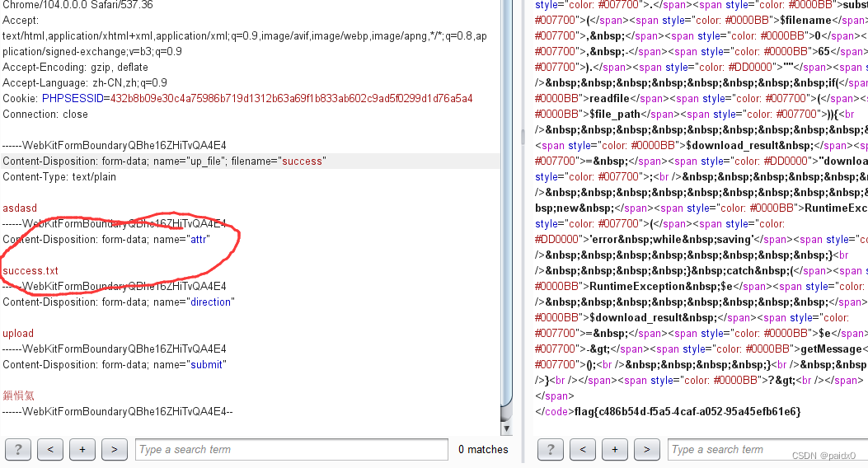The width and height of the screenshot is (868, 468).
Task: Click the value "success.txt"
Action: 30,270
